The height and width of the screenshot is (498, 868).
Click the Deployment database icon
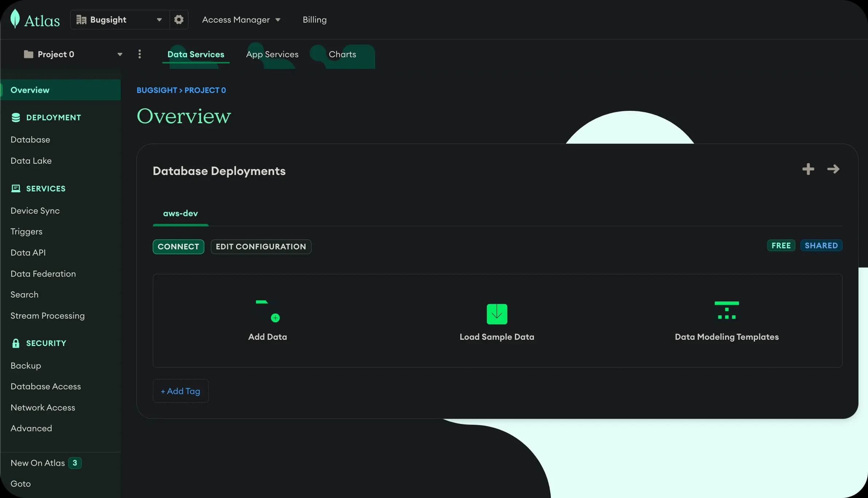pyautogui.click(x=15, y=117)
